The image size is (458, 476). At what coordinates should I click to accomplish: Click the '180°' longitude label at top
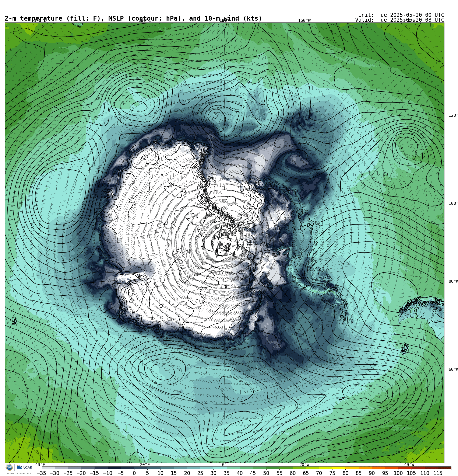[224, 21]
